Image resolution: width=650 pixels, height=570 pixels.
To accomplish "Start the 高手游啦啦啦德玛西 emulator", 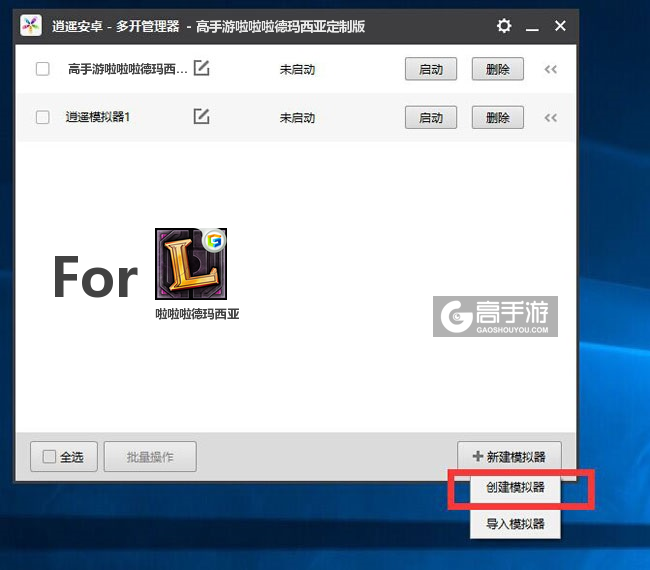I will [x=431, y=69].
